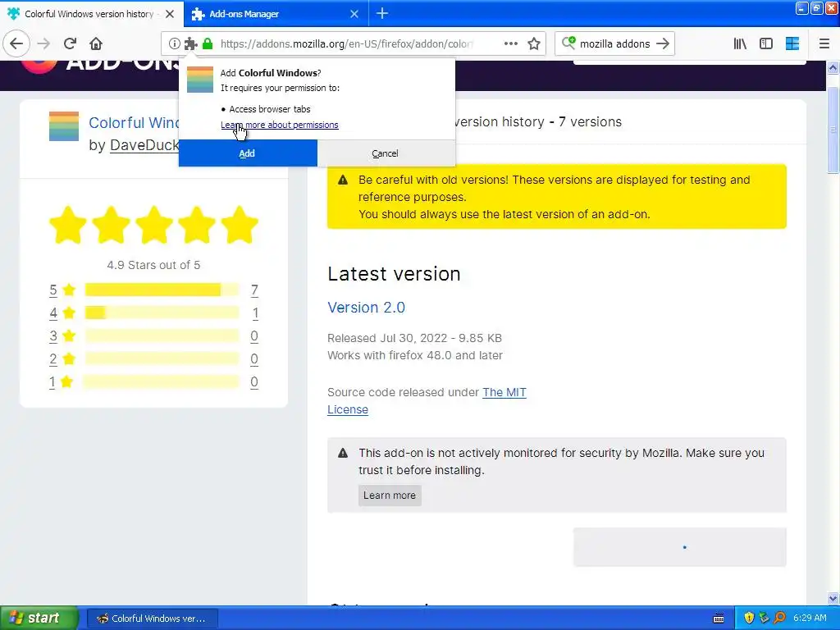Click the add-on puzzle piece in address bar
The height and width of the screenshot is (630, 840).
pos(190,43)
